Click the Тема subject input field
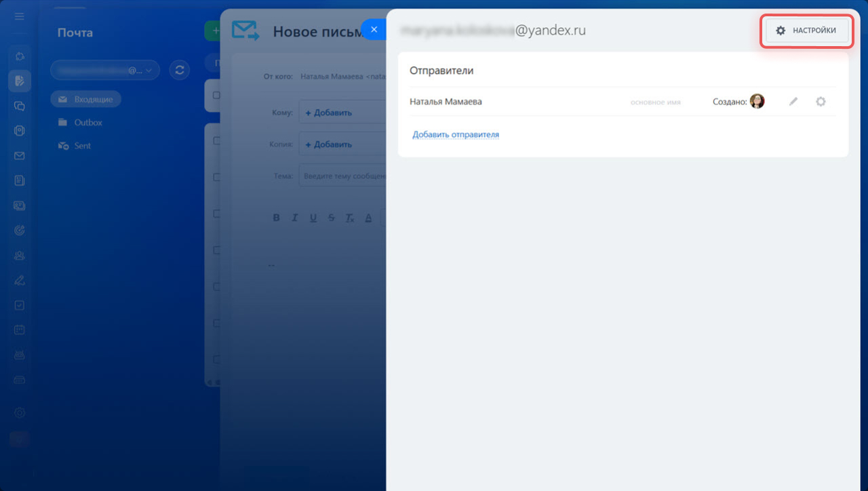Viewport: 868px width, 491px height. coord(342,176)
